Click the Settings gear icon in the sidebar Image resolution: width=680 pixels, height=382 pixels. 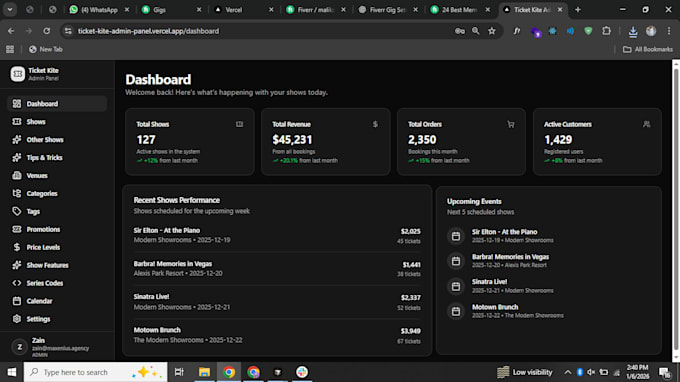[x=16, y=319]
